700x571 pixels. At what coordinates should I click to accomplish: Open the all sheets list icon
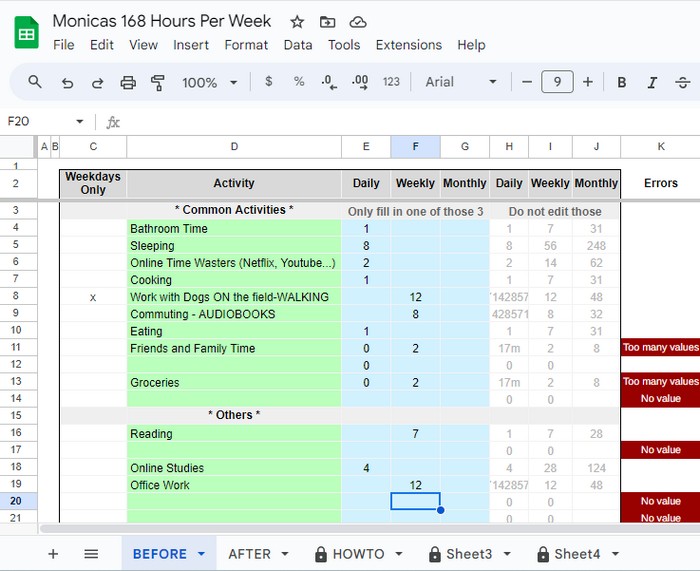click(x=91, y=554)
